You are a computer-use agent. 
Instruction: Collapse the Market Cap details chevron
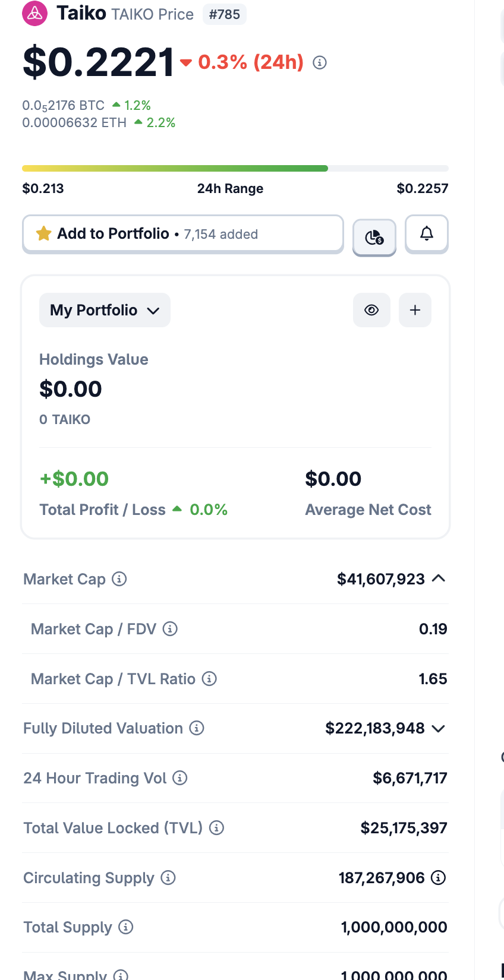tap(439, 578)
